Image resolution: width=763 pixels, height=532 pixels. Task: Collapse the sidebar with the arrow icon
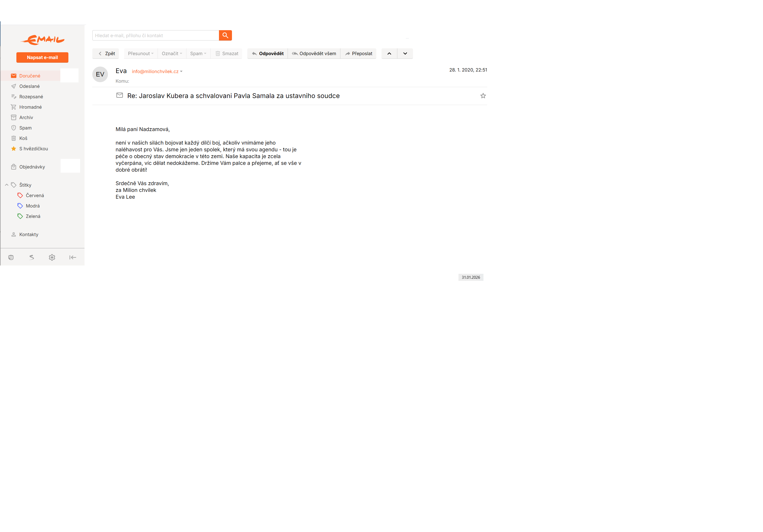tap(73, 257)
